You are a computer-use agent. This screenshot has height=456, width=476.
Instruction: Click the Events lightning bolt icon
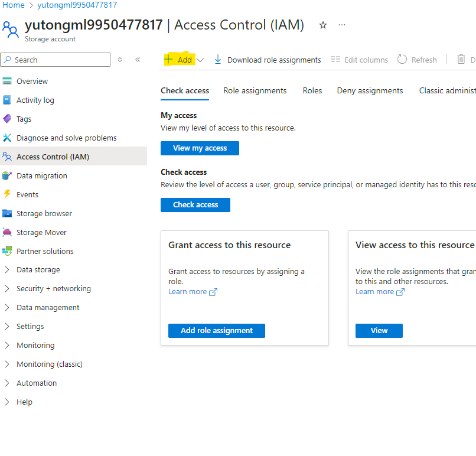click(x=7, y=194)
